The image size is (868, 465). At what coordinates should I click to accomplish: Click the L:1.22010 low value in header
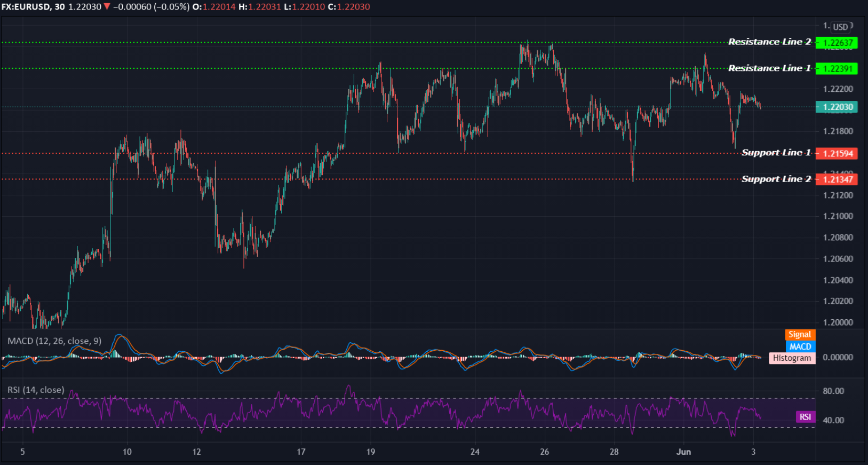(x=304, y=7)
